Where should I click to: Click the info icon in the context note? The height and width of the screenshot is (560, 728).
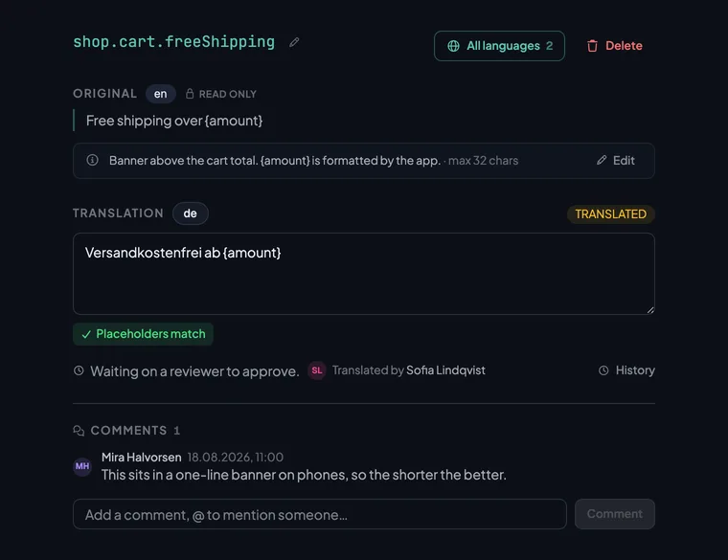click(92, 160)
